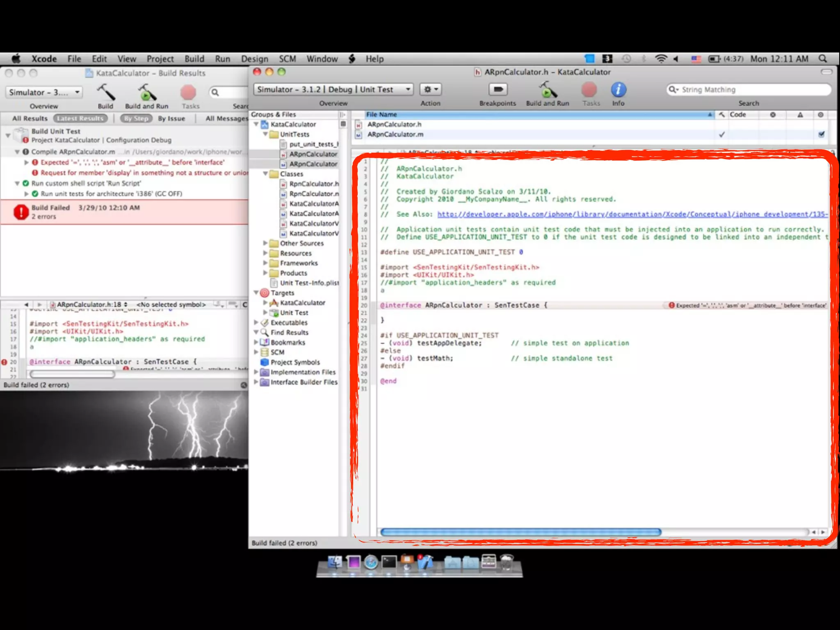840x630 pixels.
Task: Open the Breakpoints toolbar button
Action: (498, 89)
